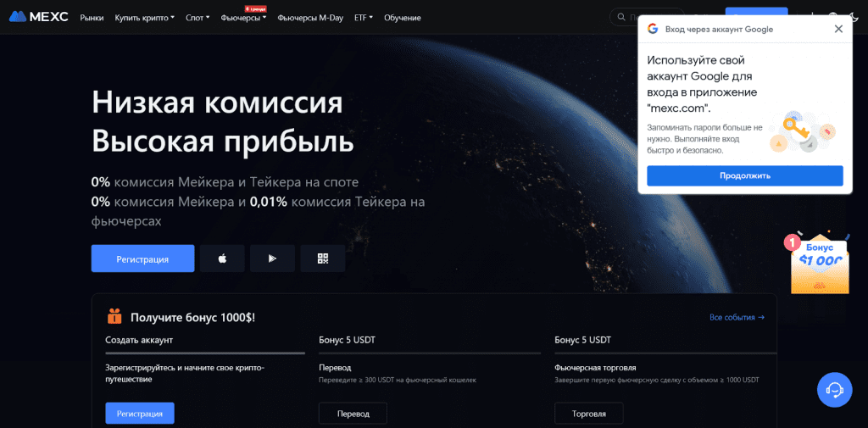
Task: Open the customer support headset chat icon
Action: [x=834, y=390]
